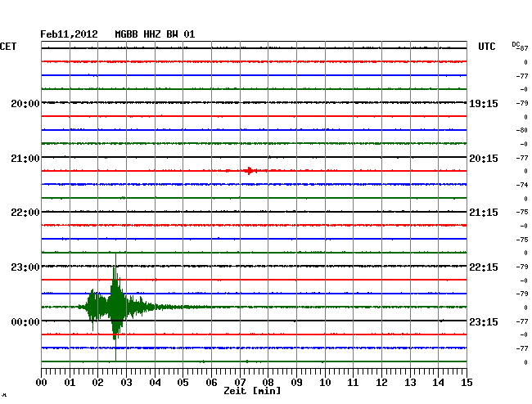Select the 23:00 CET time label
This screenshot has width=532, height=404.
coord(25,267)
